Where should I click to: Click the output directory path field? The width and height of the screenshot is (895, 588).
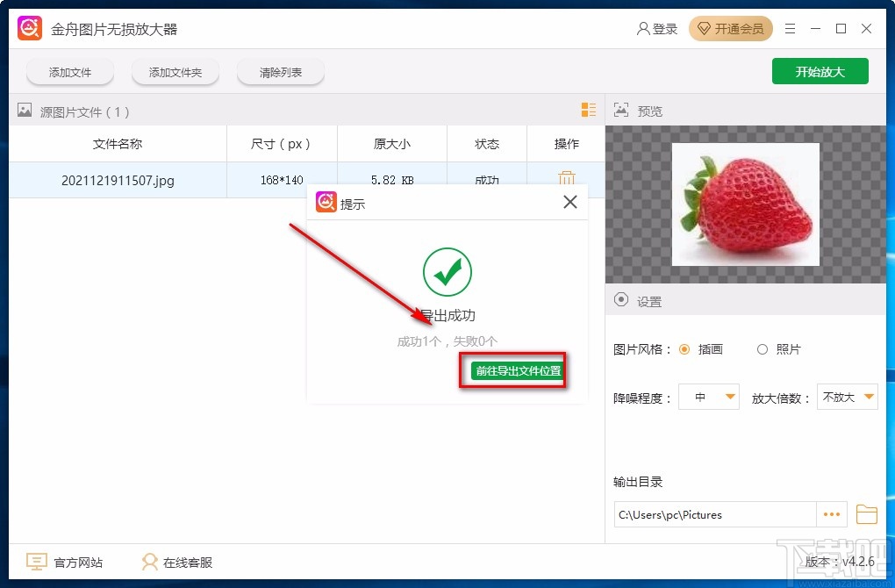click(715, 514)
